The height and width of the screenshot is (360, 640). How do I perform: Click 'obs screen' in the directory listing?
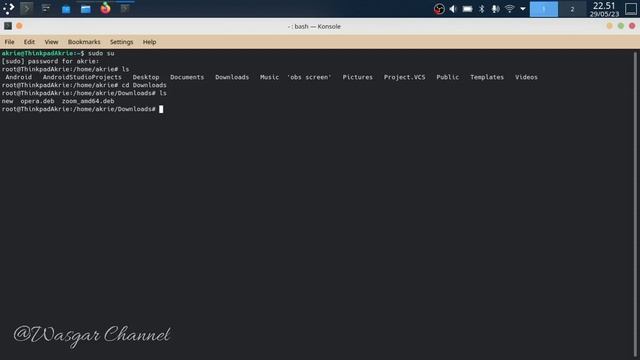click(309, 77)
